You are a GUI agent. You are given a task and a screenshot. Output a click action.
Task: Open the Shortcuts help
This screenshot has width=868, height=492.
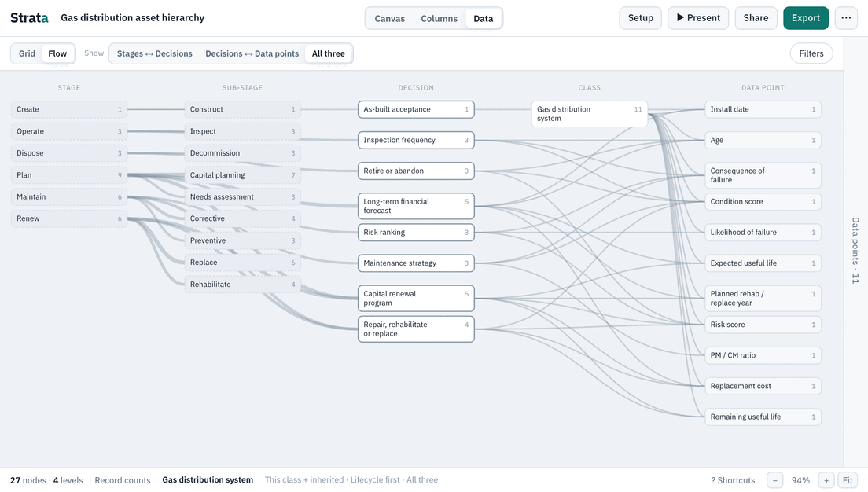coord(733,480)
